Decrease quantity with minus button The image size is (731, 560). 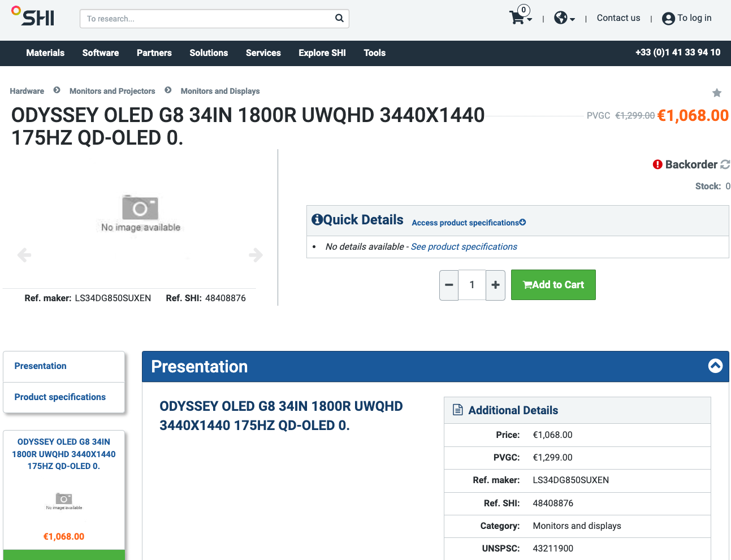click(x=449, y=285)
